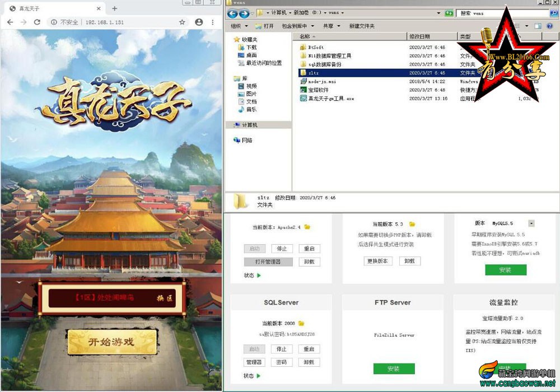
Task: Open Chrome profile avatar
Action: (x=199, y=22)
